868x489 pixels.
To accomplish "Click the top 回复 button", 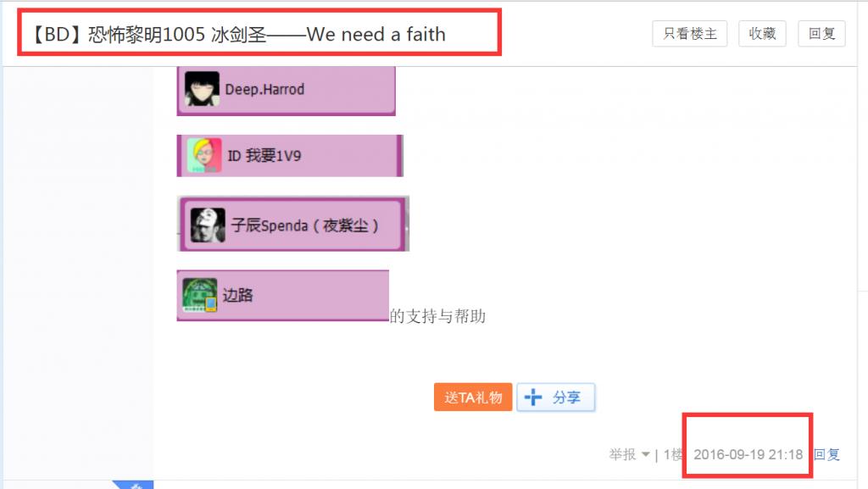I will pos(821,34).
